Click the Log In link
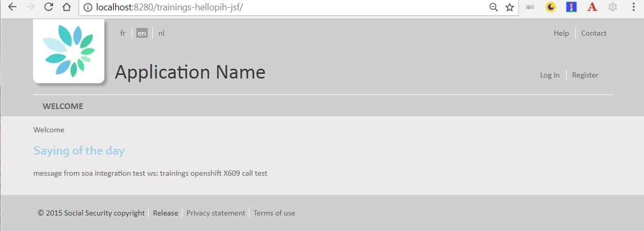 click(550, 75)
